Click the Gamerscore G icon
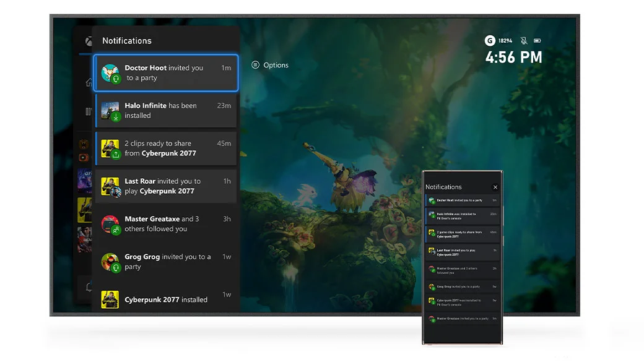The width and height of the screenshot is (644, 362). point(490,41)
